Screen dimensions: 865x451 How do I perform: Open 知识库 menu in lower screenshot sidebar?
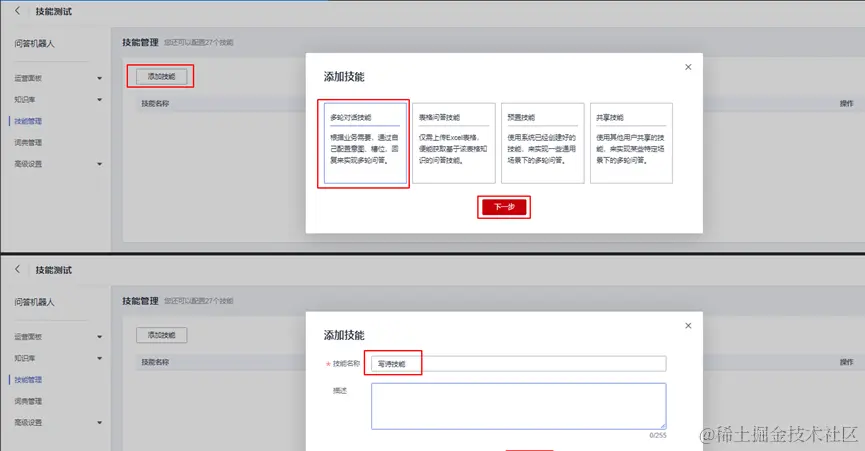[x=25, y=358]
